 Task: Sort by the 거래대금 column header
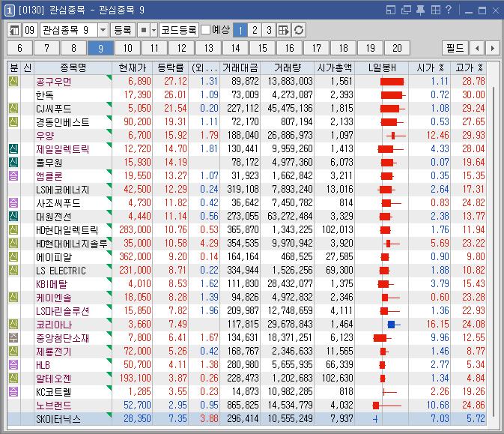click(240, 67)
